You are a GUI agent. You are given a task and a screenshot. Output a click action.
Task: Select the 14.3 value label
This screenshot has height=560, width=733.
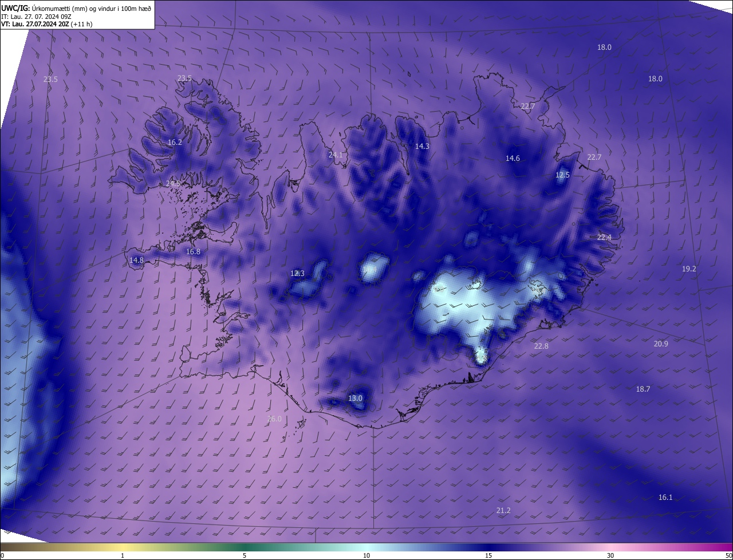[422, 146]
